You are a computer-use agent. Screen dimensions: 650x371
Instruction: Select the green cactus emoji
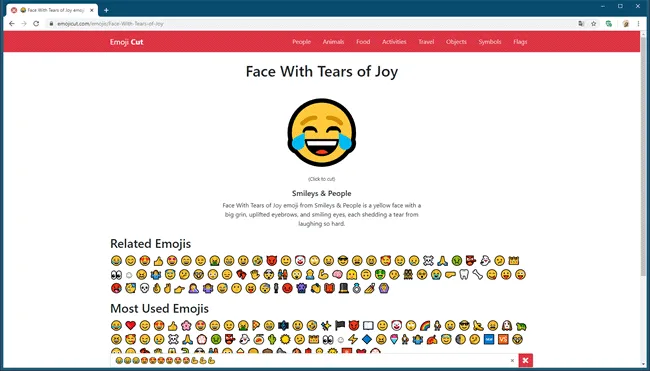tap(272, 339)
